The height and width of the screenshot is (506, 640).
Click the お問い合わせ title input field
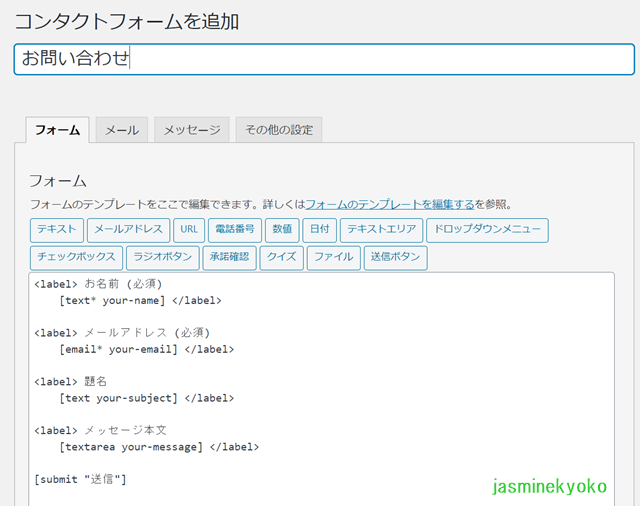pyautogui.click(x=324, y=59)
